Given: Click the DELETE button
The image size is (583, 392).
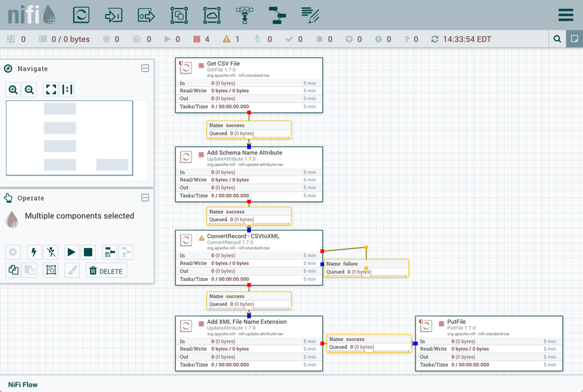Looking at the screenshot, I should (106, 271).
